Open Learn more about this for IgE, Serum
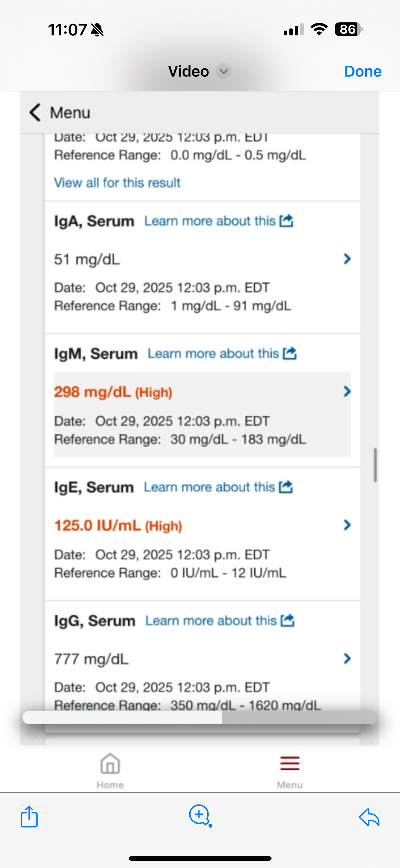The height and width of the screenshot is (868, 400). click(x=209, y=487)
